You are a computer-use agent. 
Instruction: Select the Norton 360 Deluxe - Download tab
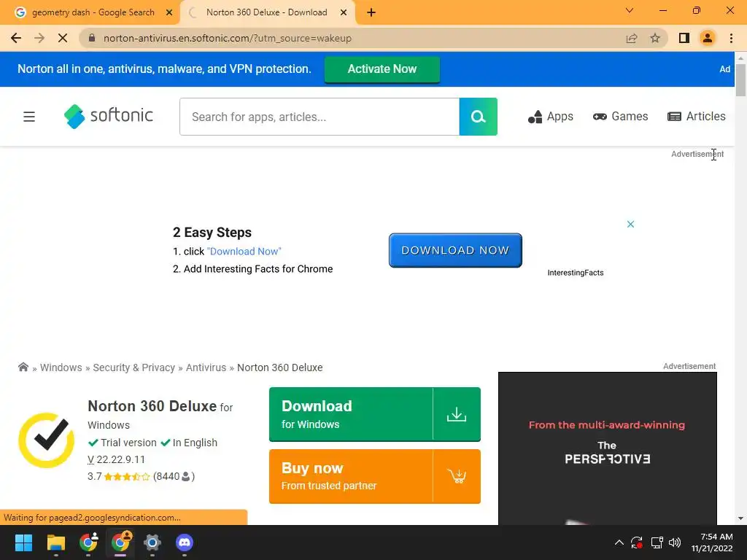click(x=267, y=12)
